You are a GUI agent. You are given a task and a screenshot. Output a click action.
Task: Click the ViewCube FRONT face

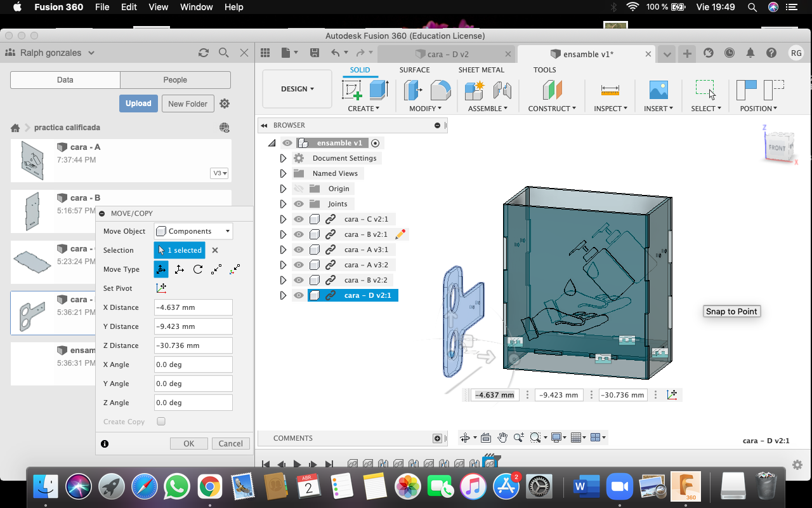777,148
